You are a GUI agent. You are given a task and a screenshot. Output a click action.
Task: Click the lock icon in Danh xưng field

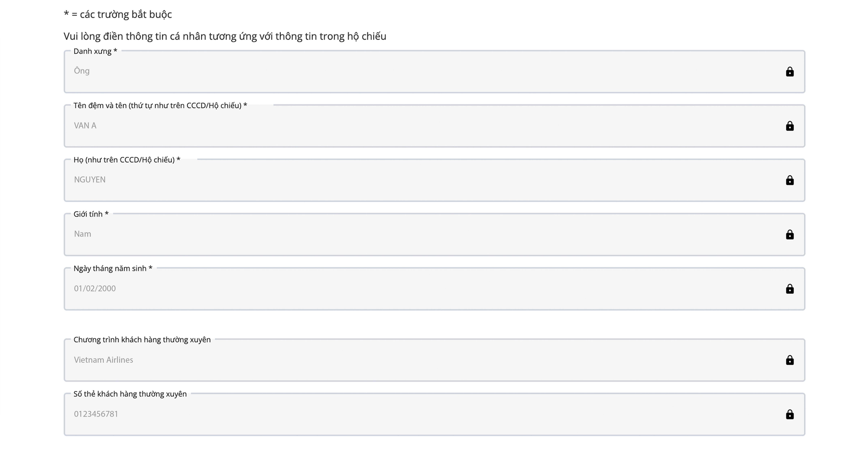790,72
